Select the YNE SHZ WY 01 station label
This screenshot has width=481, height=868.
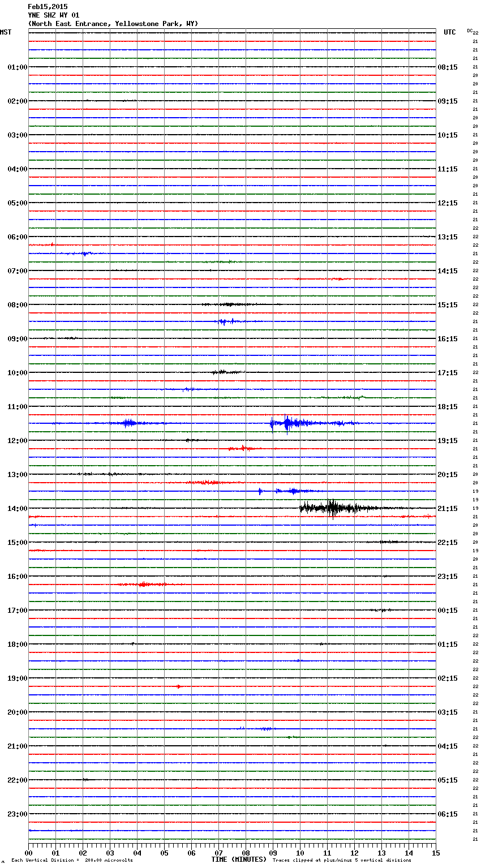coord(54,15)
